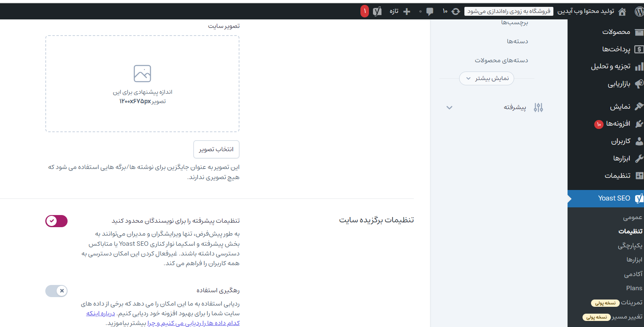Open Plans submenu under Yoast SEO

click(634, 288)
